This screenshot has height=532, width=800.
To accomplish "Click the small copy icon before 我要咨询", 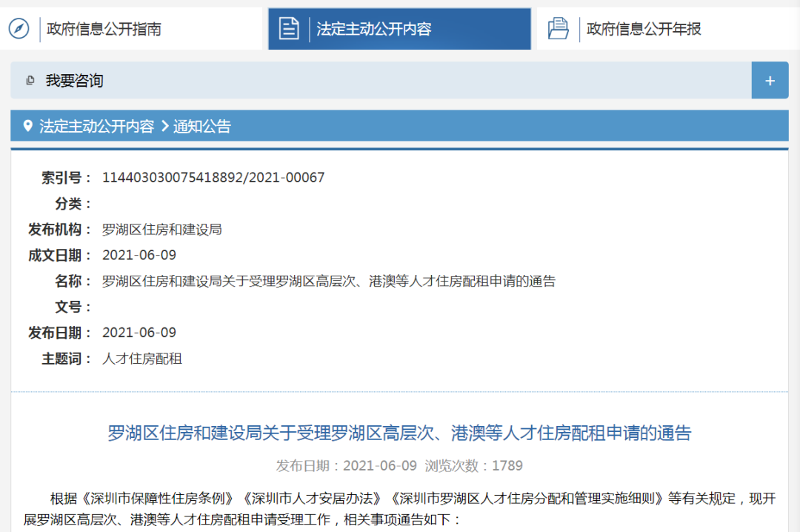I will 30,80.
